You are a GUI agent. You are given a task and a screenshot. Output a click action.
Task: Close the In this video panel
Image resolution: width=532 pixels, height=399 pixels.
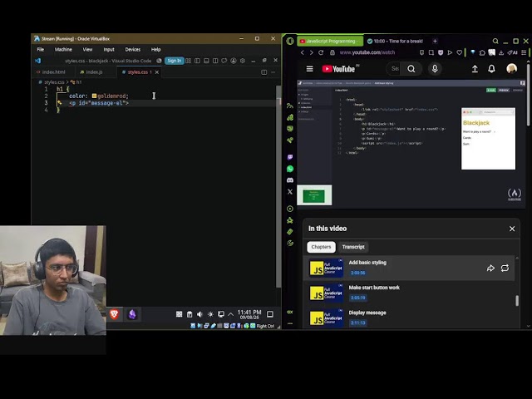click(512, 229)
